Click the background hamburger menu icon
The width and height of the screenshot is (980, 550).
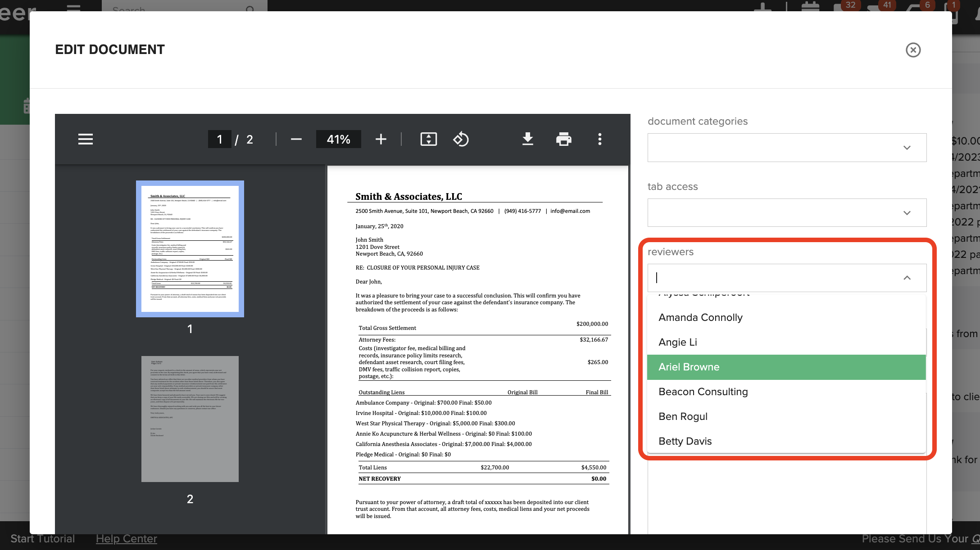click(73, 8)
